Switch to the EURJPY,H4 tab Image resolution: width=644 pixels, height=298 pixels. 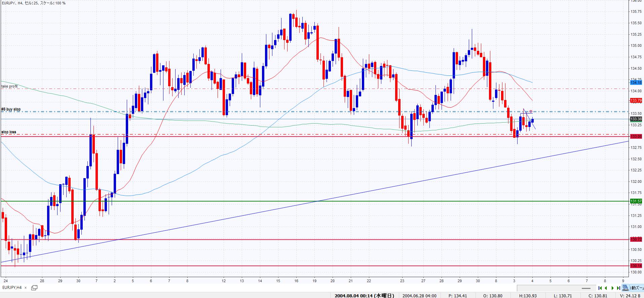[x=12, y=288]
